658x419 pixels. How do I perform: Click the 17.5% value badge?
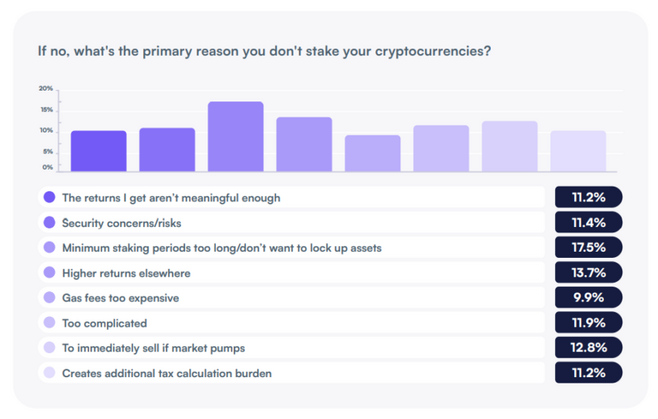[588, 247]
